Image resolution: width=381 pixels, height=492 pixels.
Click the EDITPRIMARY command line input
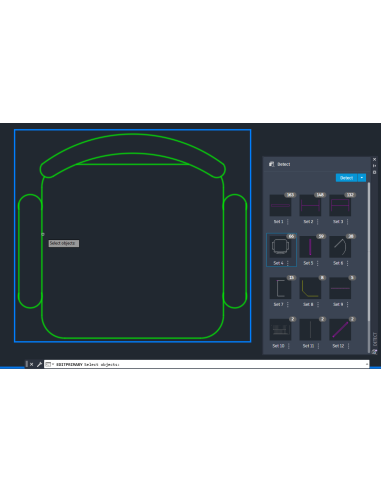click(x=207, y=364)
